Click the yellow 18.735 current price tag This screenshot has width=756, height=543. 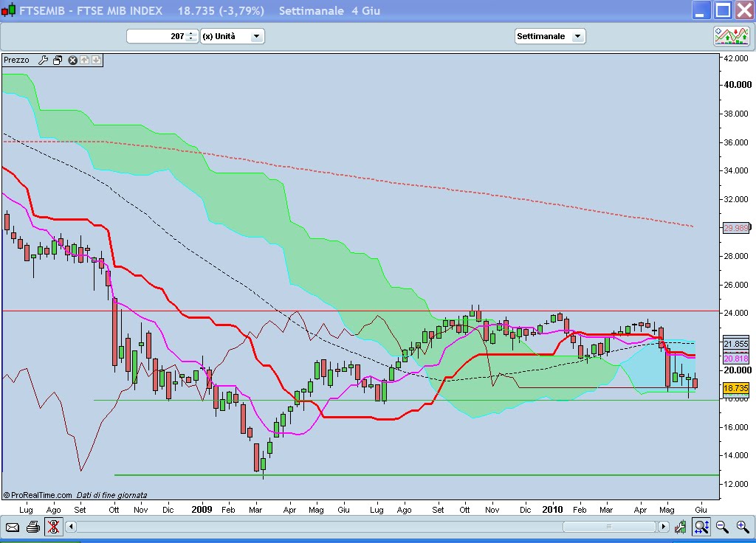point(736,388)
